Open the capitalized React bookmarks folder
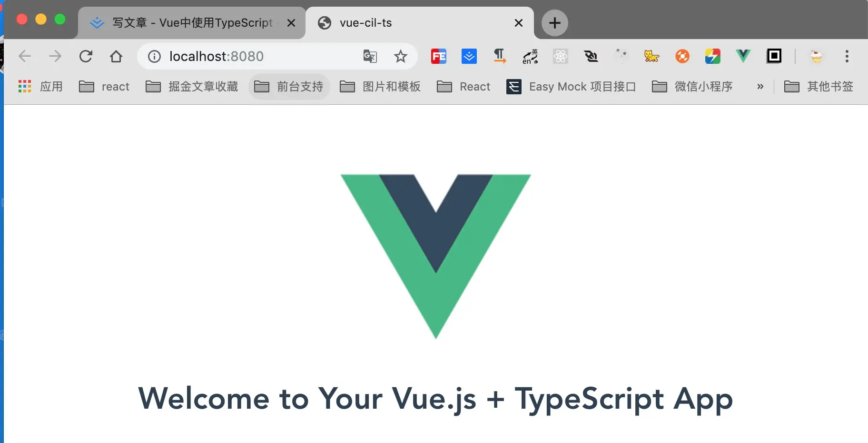Screen dimensions: 868x443 464,86
